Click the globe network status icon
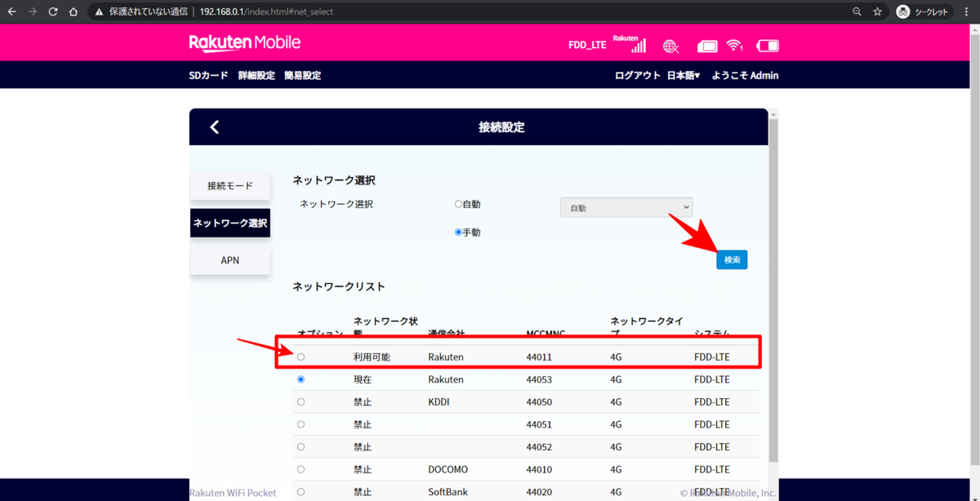Screen dimensions: 980x501 coord(670,46)
